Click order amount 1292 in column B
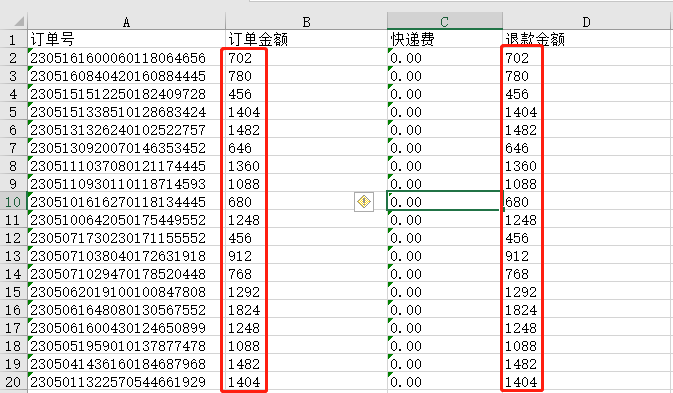Viewport: 673px width, 393px height. click(x=306, y=292)
